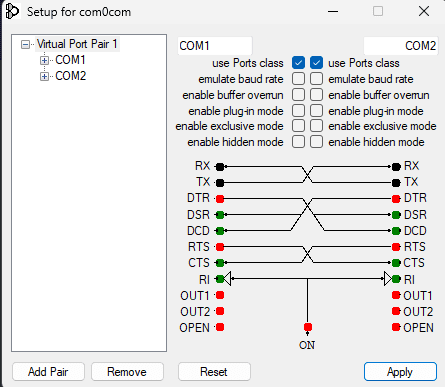Click the COM2 DCD green pin
The width and height of the screenshot is (445, 387).
click(x=396, y=231)
